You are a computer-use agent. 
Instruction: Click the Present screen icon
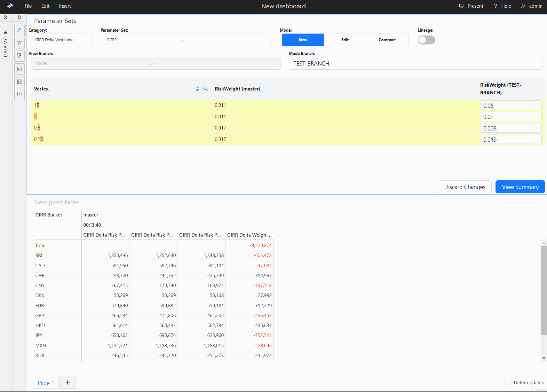point(462,6)
